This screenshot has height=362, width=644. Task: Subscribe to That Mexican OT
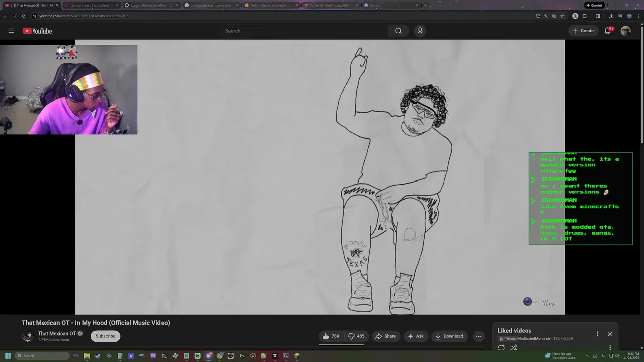coord(105,336)
